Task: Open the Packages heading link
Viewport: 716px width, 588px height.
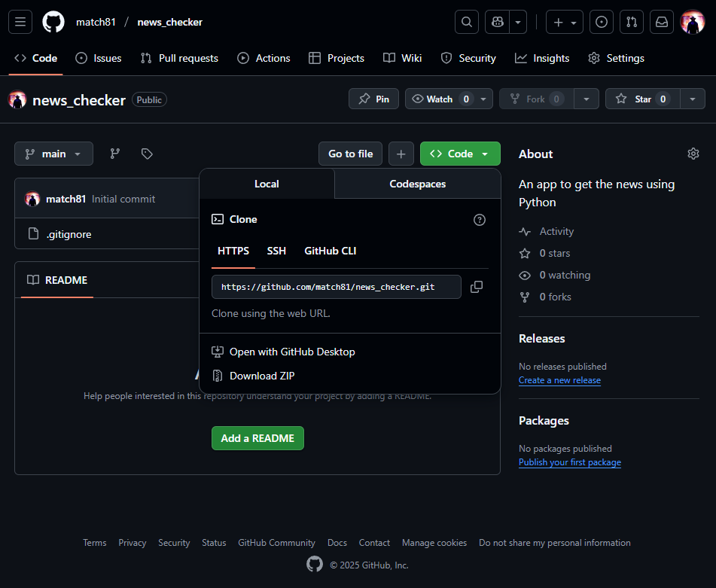Action: [544, 421]
